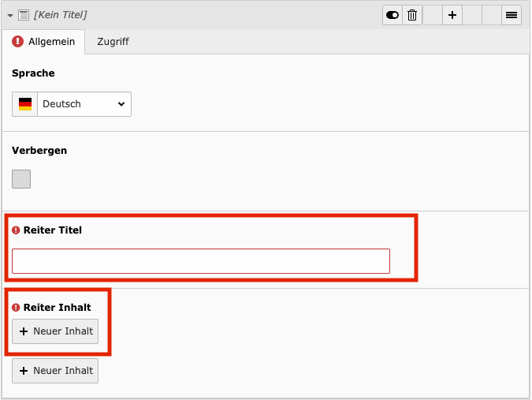Collapse the [Kein Titel] record panel arrow
532x400 pixels.
[x=10, y=15]
